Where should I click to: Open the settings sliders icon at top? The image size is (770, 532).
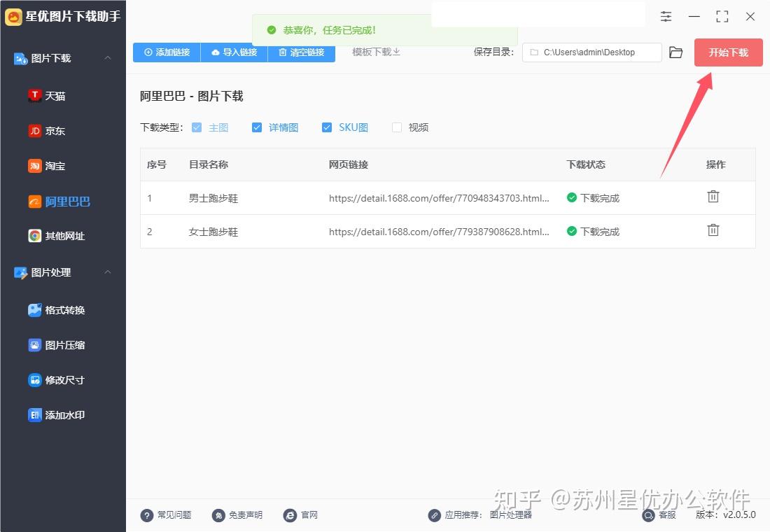pos(666,16)
